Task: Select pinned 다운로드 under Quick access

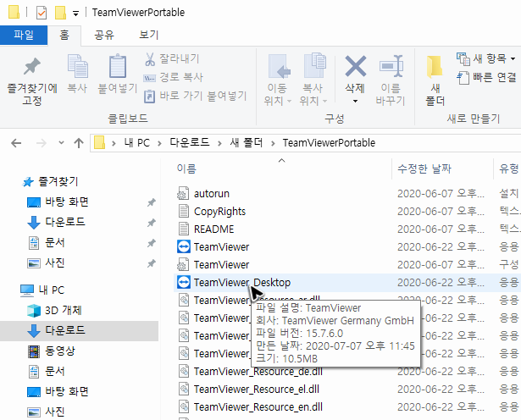Action: [56, 222]
